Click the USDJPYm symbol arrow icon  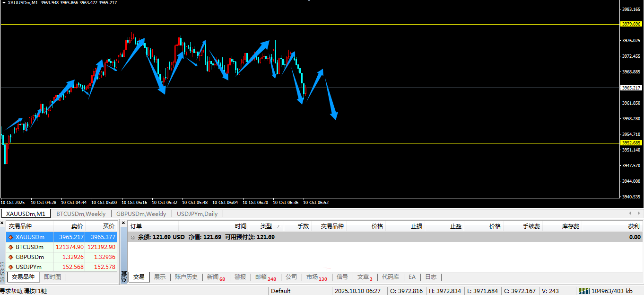[10, 267]
